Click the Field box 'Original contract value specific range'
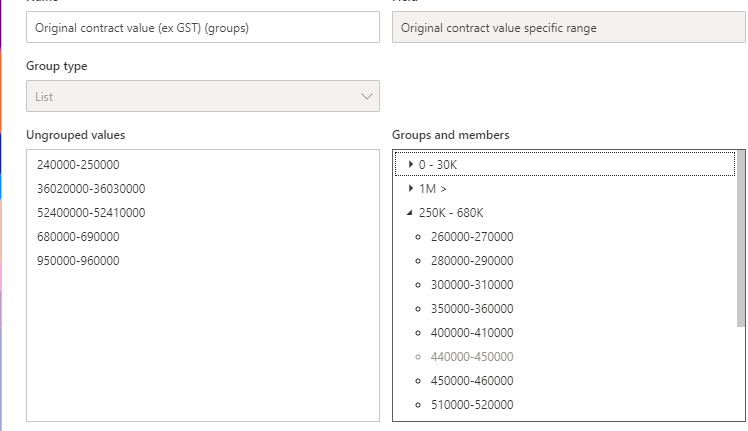Image resolution: width=748 pixels, height=431 pixels. pyautogui.click(x=569, y=28)
